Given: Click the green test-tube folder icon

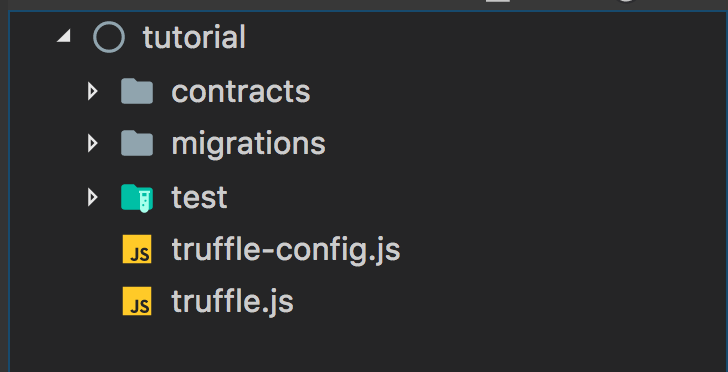Looking at the screenshot, I should 137,197.
